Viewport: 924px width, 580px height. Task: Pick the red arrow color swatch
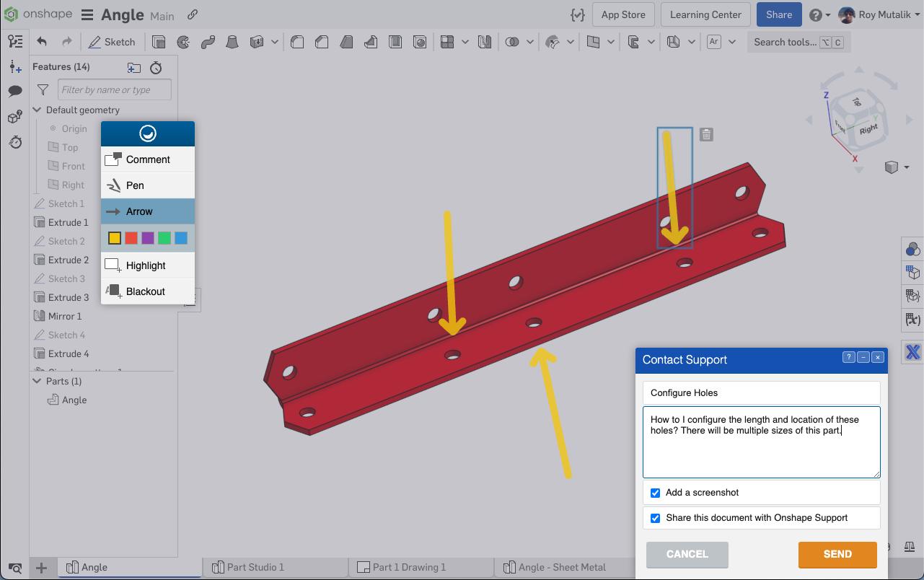131,238
